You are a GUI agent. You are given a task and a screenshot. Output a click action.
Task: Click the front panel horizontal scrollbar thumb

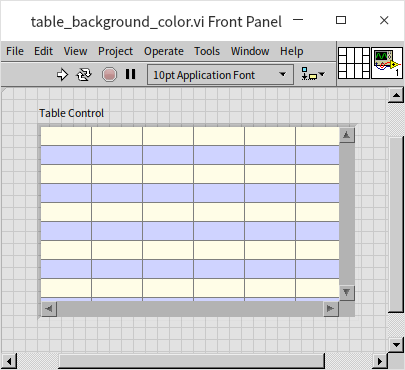(x=192, y=361)
